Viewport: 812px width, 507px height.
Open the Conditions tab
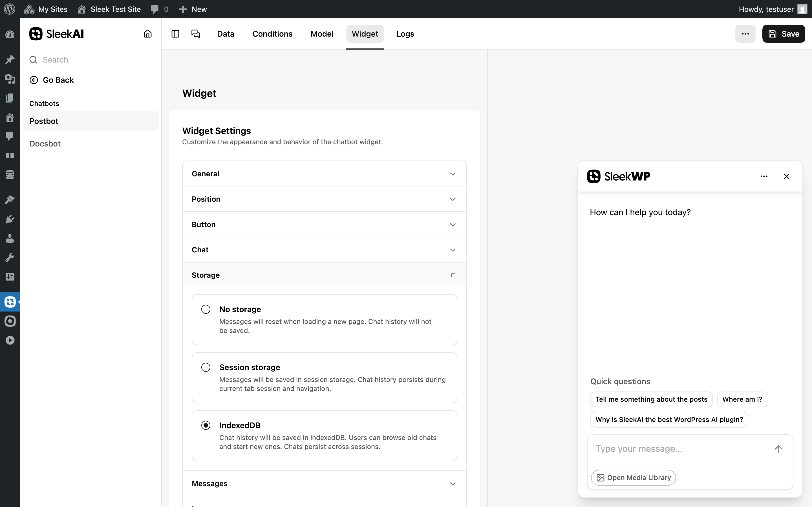272,34
